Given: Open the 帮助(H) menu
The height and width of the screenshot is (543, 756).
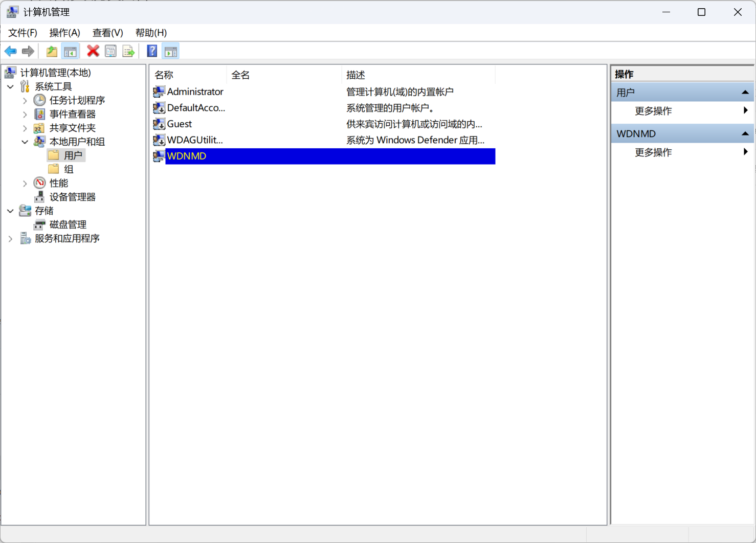Looking at the screenshot, I should point(151,33).
